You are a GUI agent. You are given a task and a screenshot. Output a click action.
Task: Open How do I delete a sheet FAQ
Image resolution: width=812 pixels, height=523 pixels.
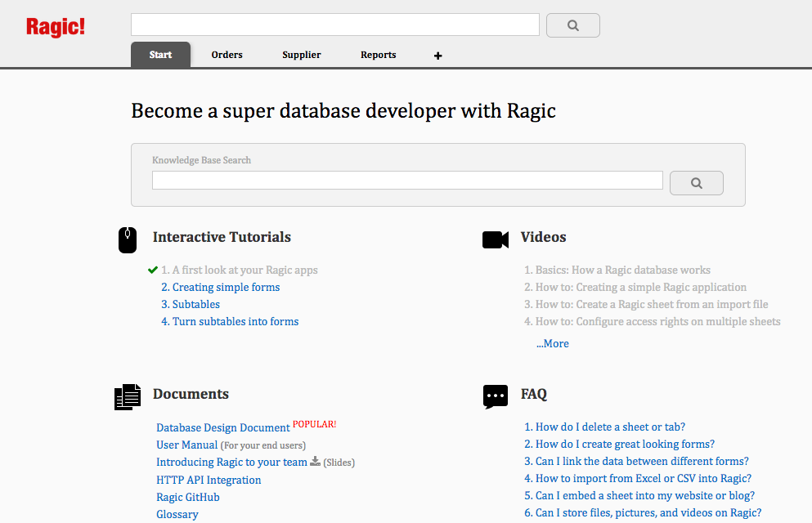pos(605,427)
